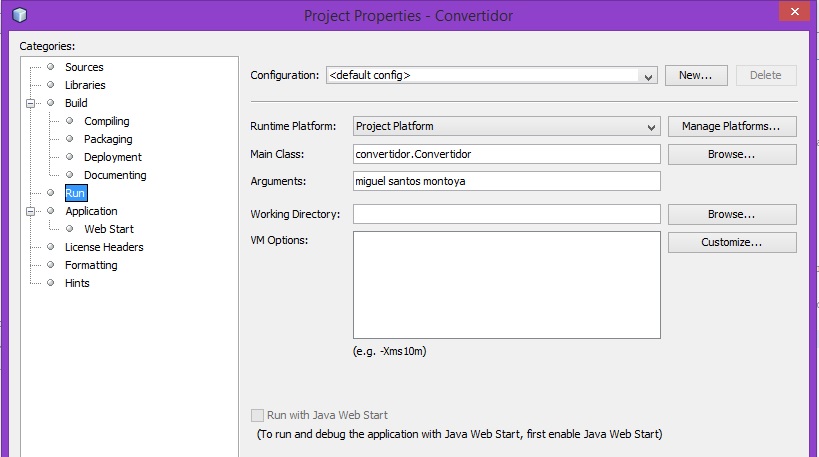Close the Project Properties dialog

pyautogui.click(x=794, y=11)
